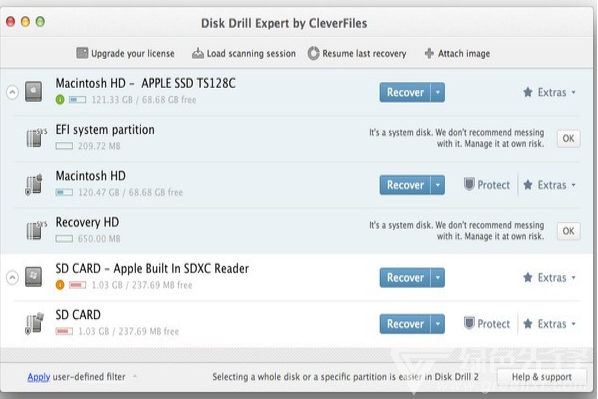
Task: Click the Extras star in Macintosh HD APPLE SSD row
Action: click(x=528, y=92)
